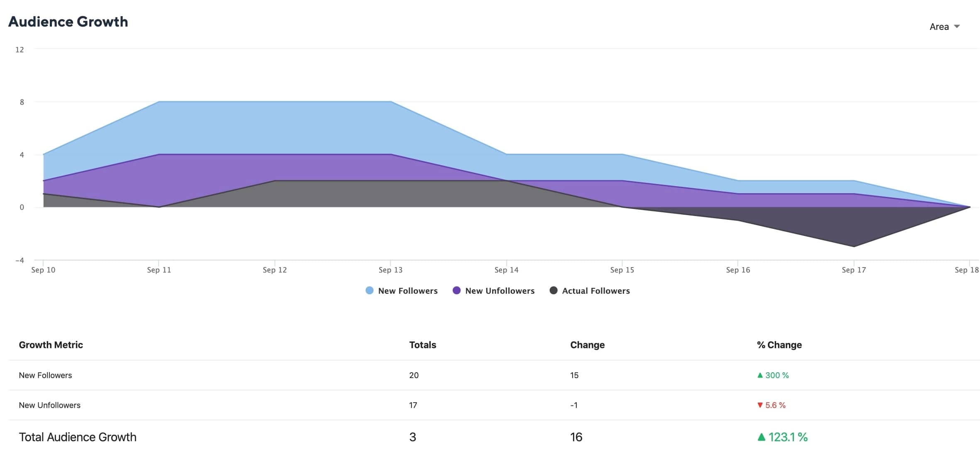Click the New Unfollowers total value 17
The height and width of the screenshot is (457, 980).
coord(413,405)
